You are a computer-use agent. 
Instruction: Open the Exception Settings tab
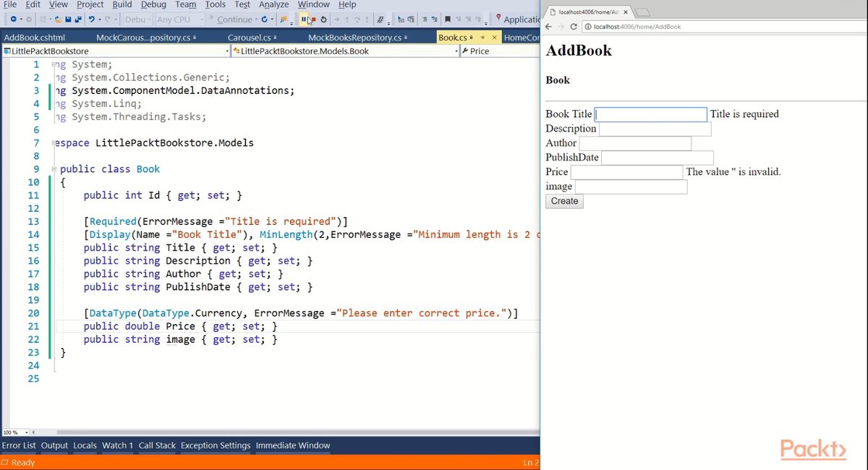[x=216, y=445]
